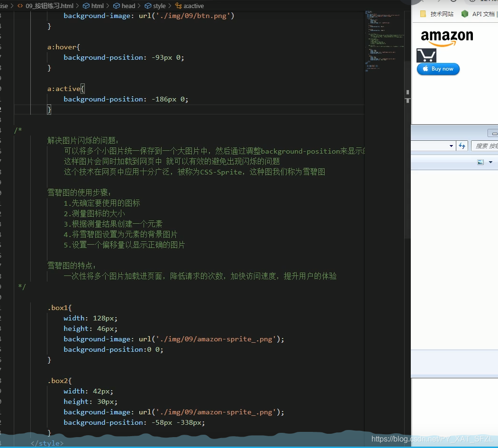This screenshot has height=448, width=498.
Task: Open the API 文档 bookmark in browser
Action: tap(479, 14)
